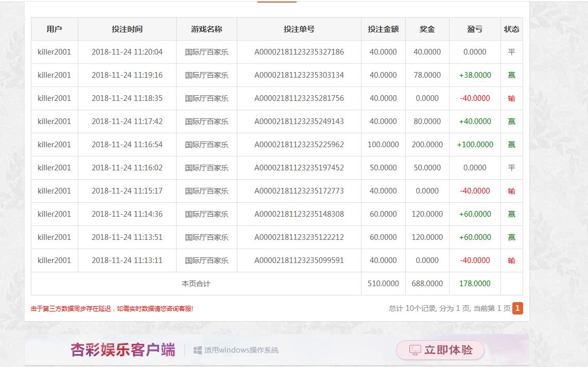Click the 游戏名称 column header
588x367 pixels.
click(206, 29)
